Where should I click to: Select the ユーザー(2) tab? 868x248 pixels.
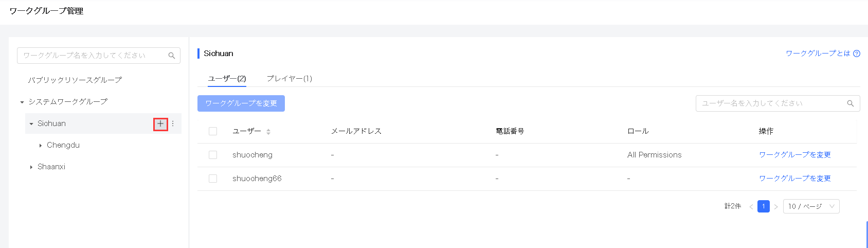(227, 78)
